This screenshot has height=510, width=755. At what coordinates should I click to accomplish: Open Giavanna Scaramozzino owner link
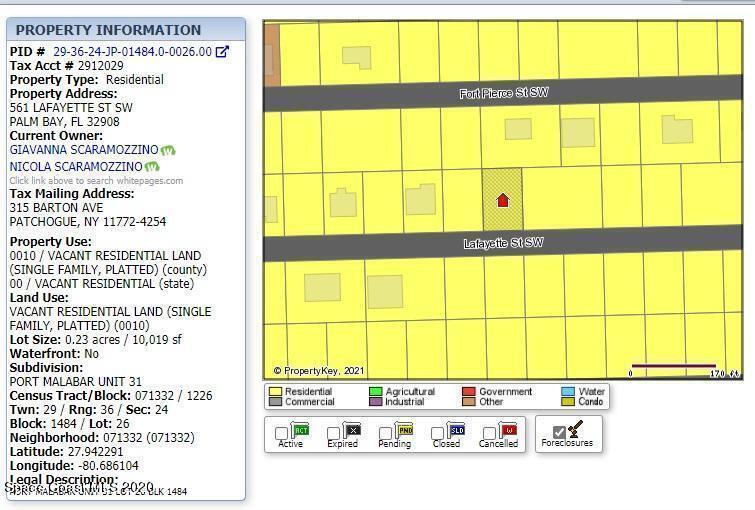(x=84, y=150)
